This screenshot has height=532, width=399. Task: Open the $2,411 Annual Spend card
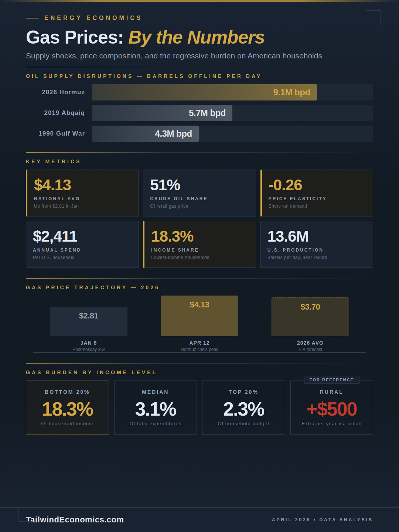[x=82, y=244]
